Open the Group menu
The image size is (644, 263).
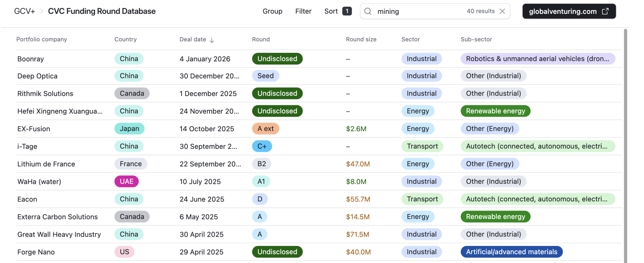(273, 11)
